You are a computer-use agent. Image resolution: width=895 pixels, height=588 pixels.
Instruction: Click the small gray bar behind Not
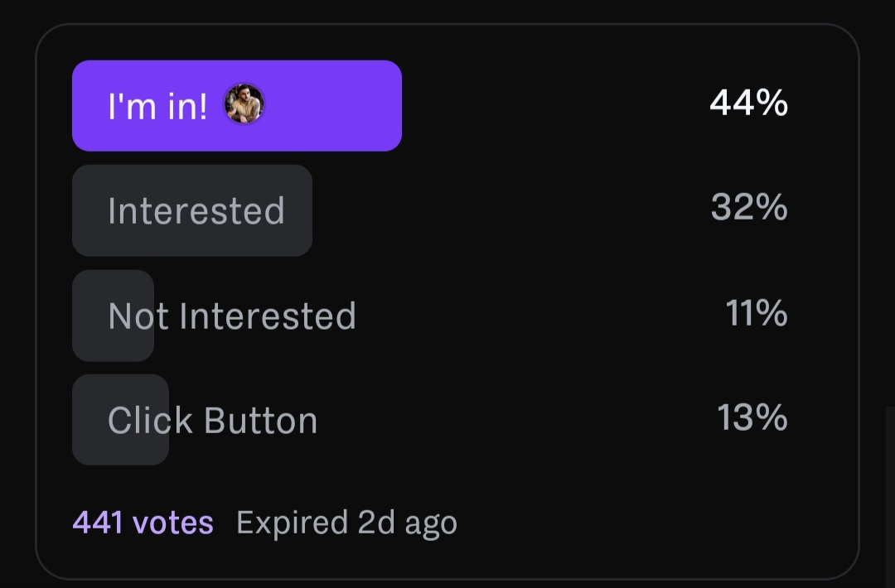(91, 316)
